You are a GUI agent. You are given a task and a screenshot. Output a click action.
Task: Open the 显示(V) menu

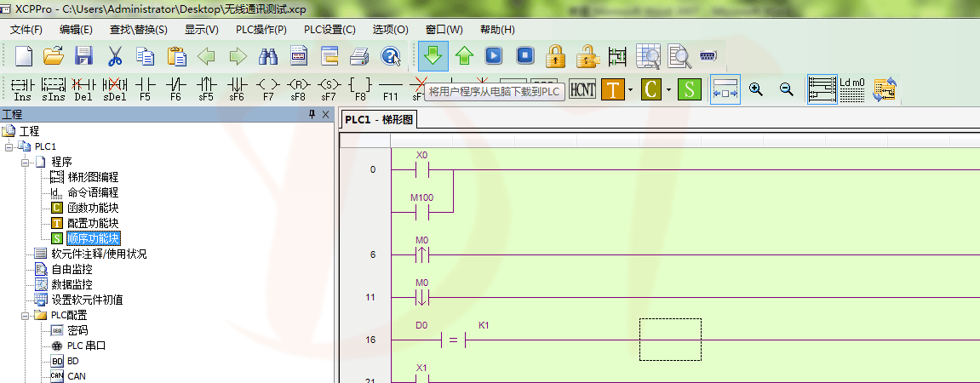[x=201, y=30]
